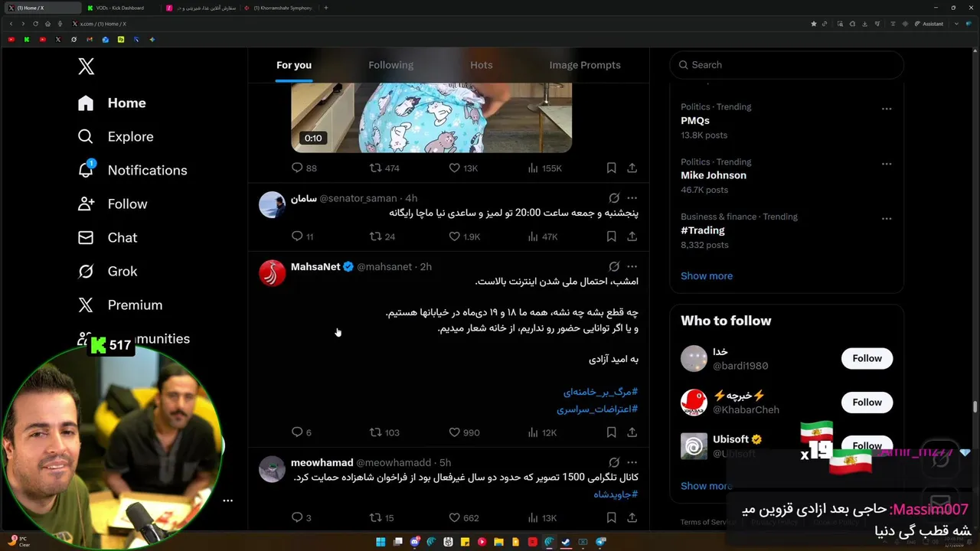Follow the @KhabarCheh account
This screenshot has width=980, height=551.
pos(867,403)
